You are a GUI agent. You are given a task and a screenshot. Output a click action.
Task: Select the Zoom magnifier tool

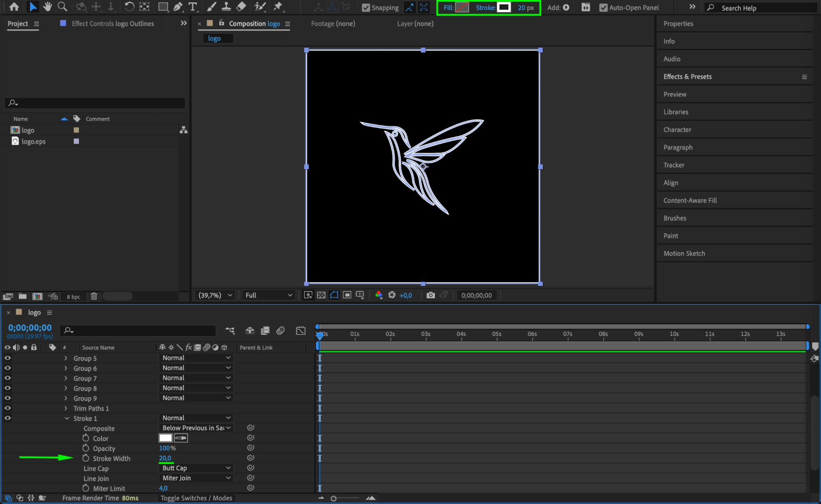[x=62, y=7]
